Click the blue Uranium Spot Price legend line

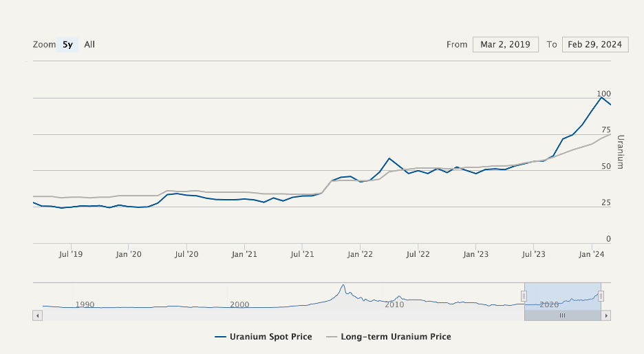click(x=220, y=337)
